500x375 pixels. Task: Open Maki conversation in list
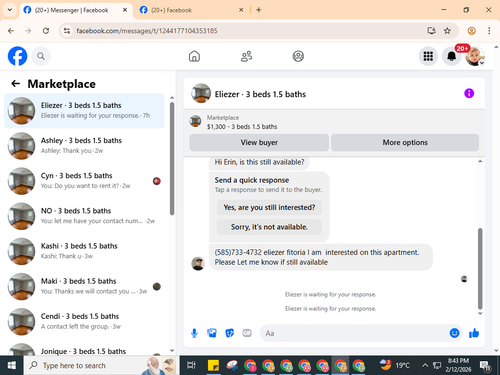(x=84, y=286)
